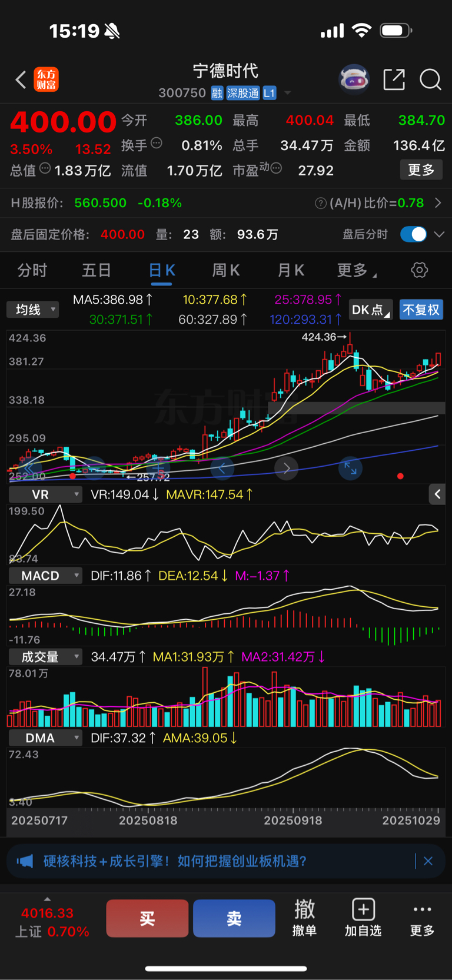Image resolution: width=452 pixels, height=980 pixels.
Task: Dismiss the 硬核科技 banner with the X
Action: 428,861
